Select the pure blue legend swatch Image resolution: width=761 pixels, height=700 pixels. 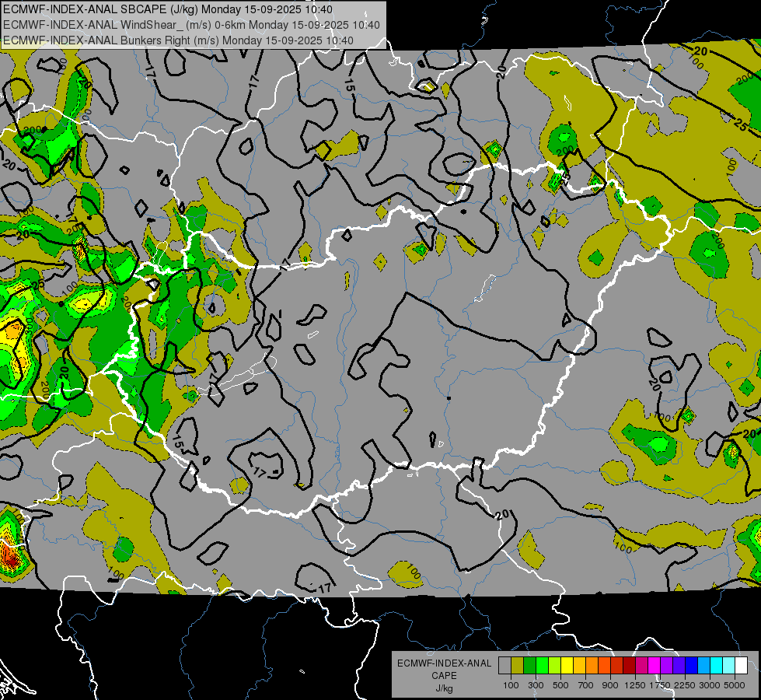click(x=692, y=665)
